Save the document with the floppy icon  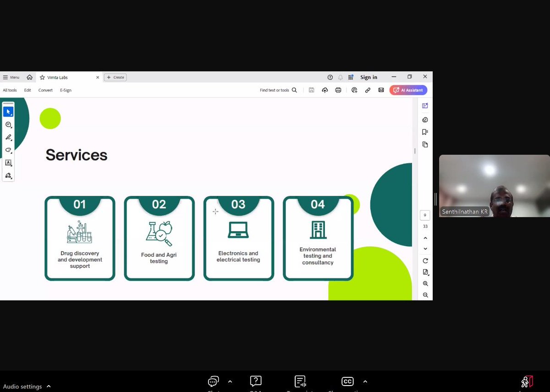point(311,90)
